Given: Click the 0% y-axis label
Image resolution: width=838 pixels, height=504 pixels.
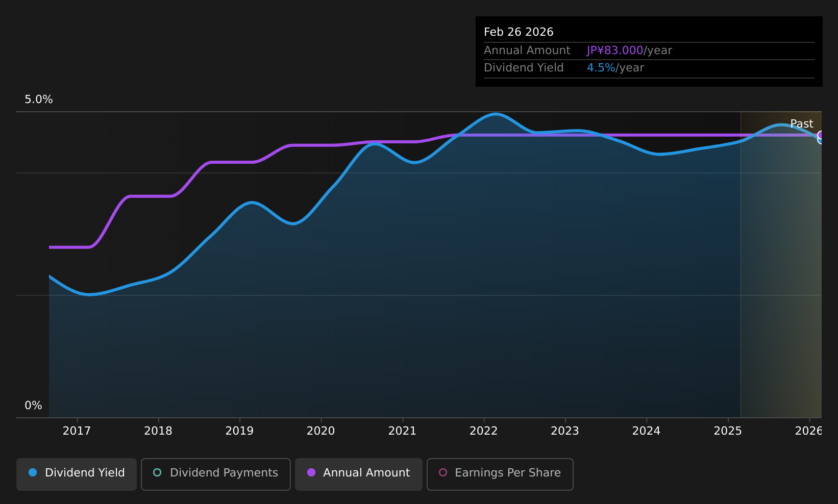Looking at the screenshot, I should tap(33, 406).
